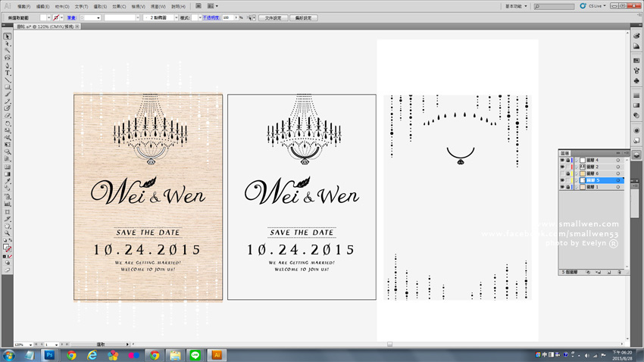Select the Artboard tool
Image resolution: width=644 pixels, height=362 pixels.
click(8, 211)
